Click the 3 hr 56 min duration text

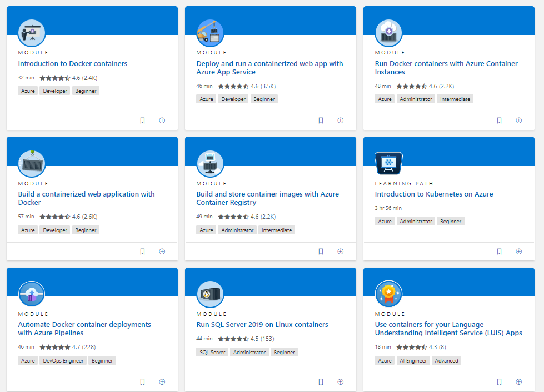pos(388,208)
